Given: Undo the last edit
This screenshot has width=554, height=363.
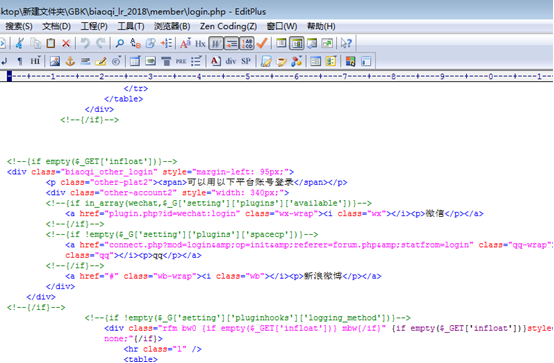Looking at the screenshot, I should pyautogui.click(x=85, y=43).
